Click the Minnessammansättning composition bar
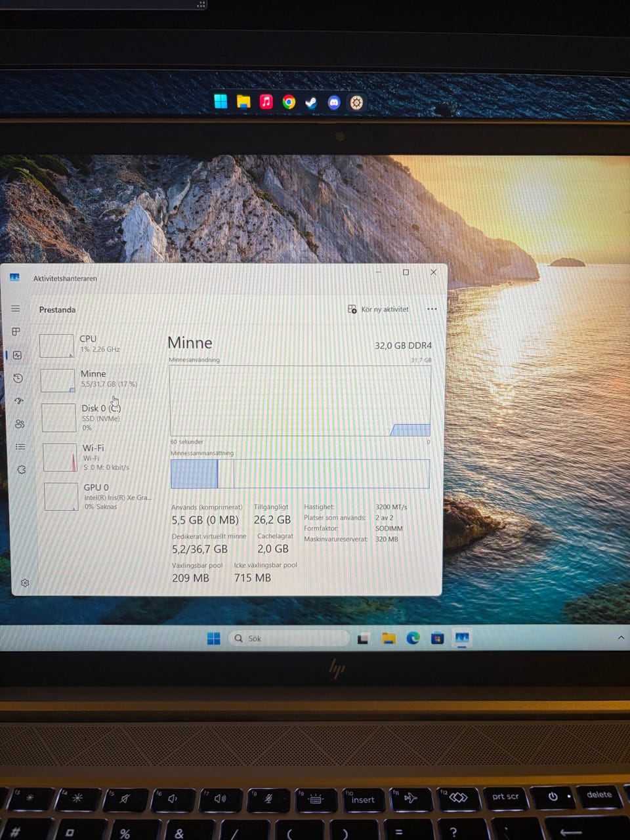Screen dimensions: 630x840 pos(300,474)
